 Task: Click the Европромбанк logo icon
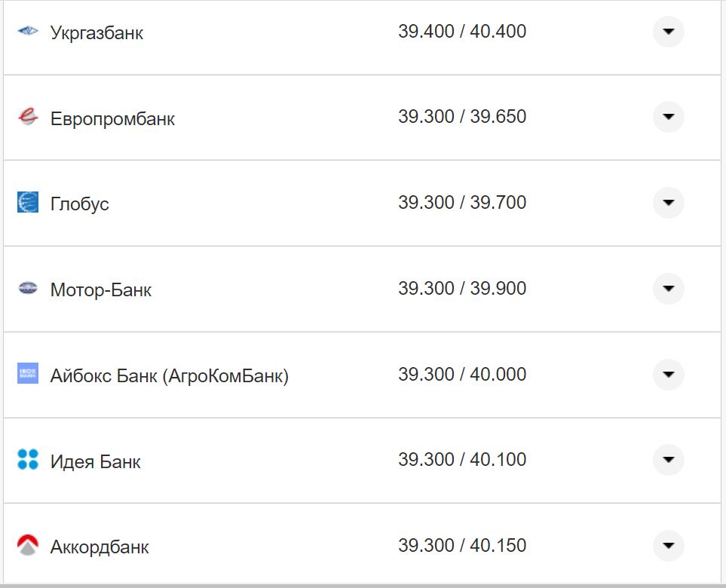(28, 118)
